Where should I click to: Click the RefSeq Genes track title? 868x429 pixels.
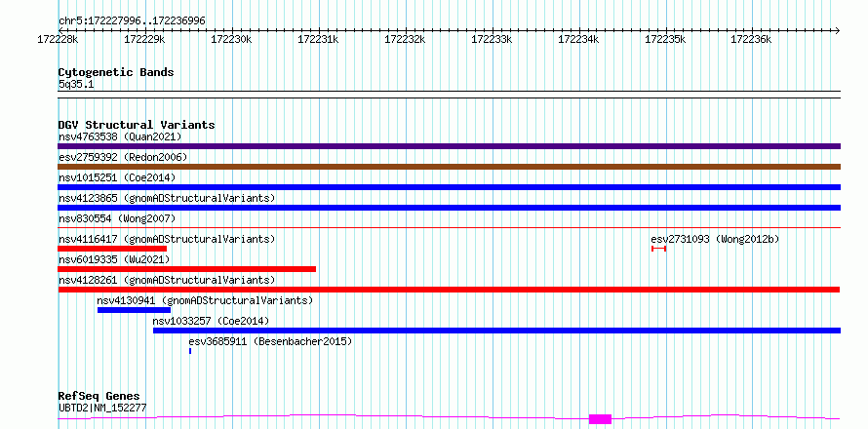pyautogui.click(x=99, y=397)
